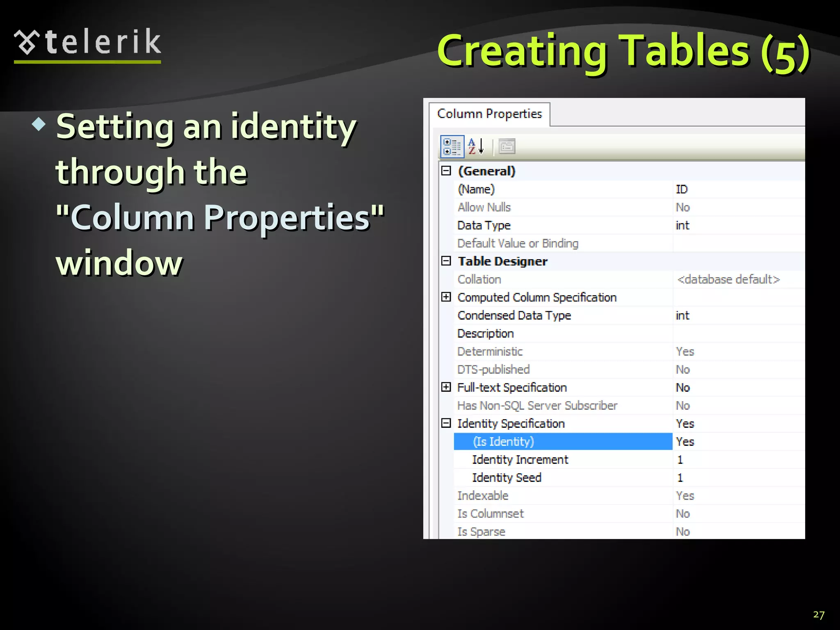Click the Yes value of Deterministic
The image size is (840, 630).
coord(685,352)
